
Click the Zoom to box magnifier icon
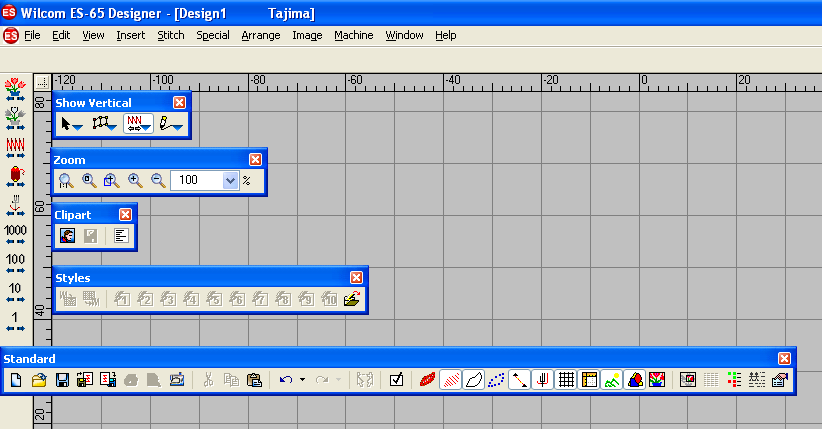pos(111,180)
